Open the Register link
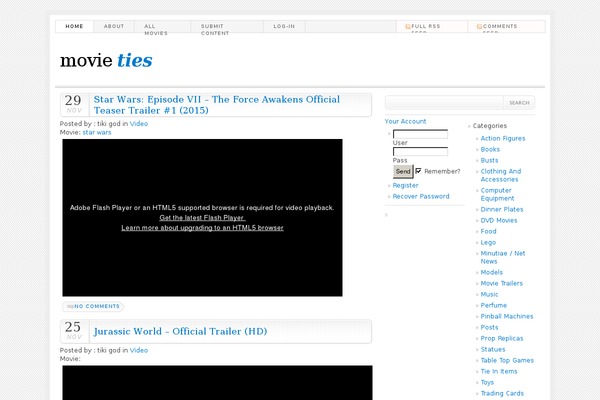This screenshot has height=400, width=600. tap(405, 185)
